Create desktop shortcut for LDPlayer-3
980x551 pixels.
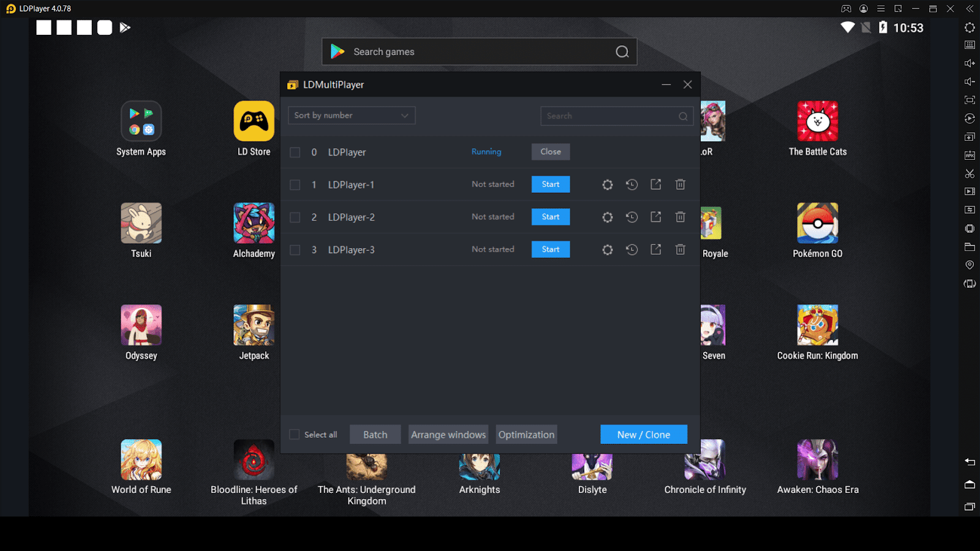[655, 249]
